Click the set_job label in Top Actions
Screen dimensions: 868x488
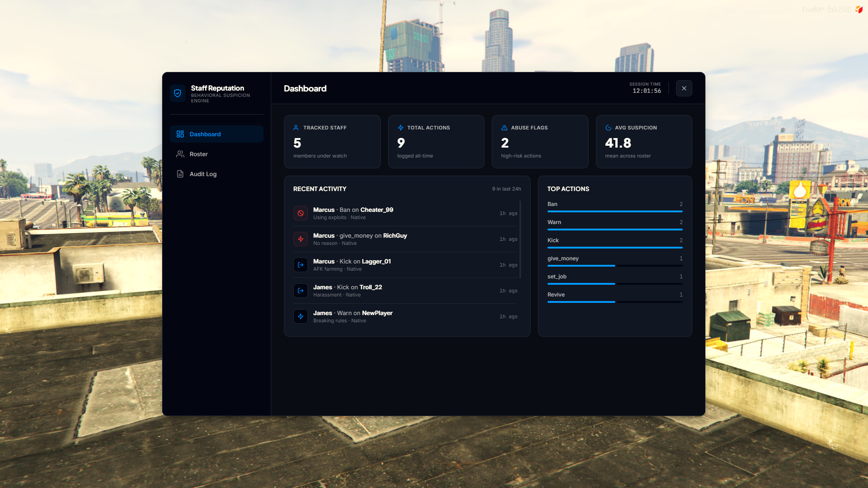pos(557,277)
